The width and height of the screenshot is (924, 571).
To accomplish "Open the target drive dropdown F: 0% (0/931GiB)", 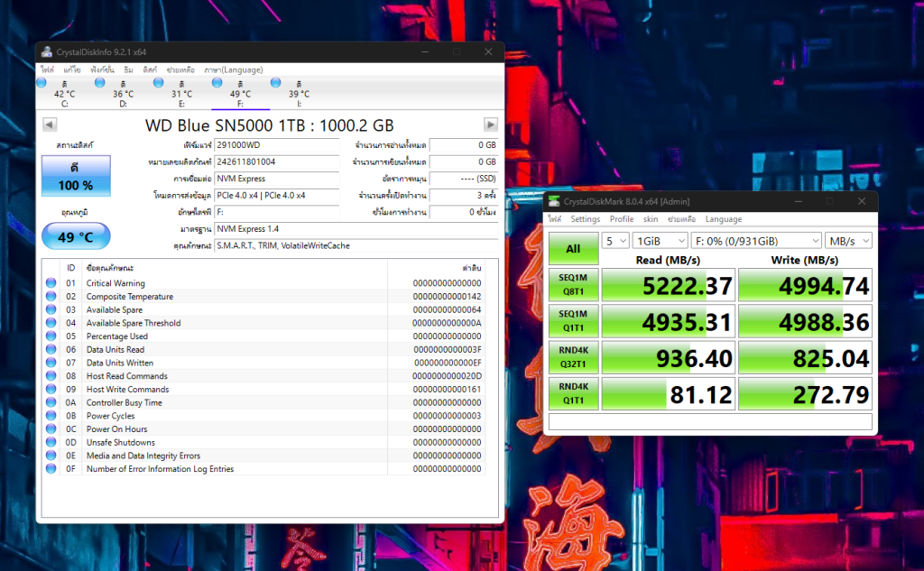I will pyautogui.click(x=757, y=241).
